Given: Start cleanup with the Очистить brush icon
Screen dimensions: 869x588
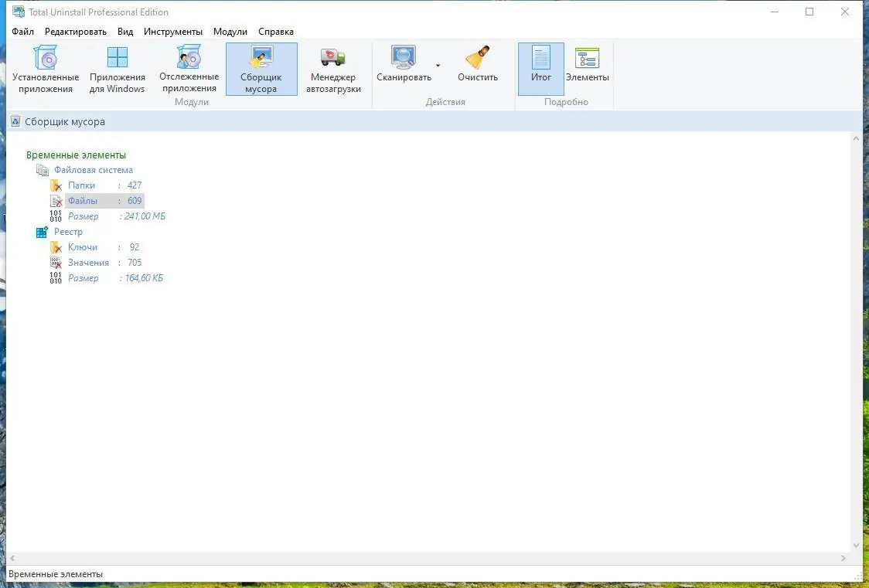Looking at the screenshot, I should [477, 58].
